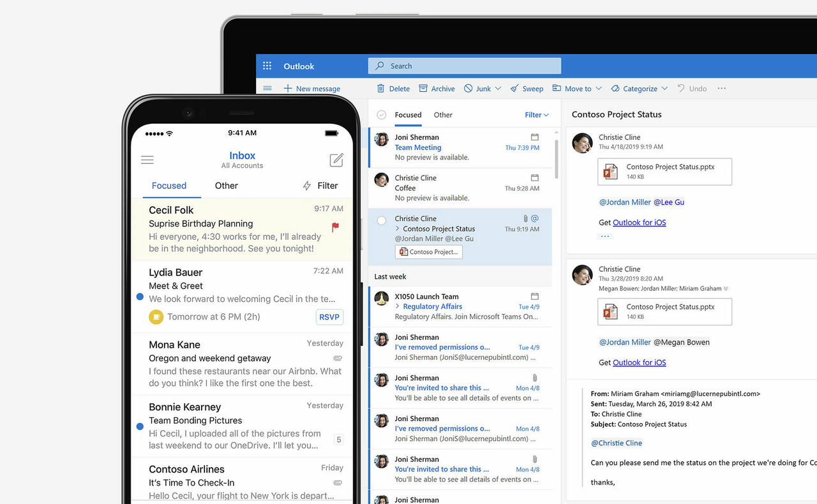Click the @ mention icon on Contoso Project Status

click(535, 218)
